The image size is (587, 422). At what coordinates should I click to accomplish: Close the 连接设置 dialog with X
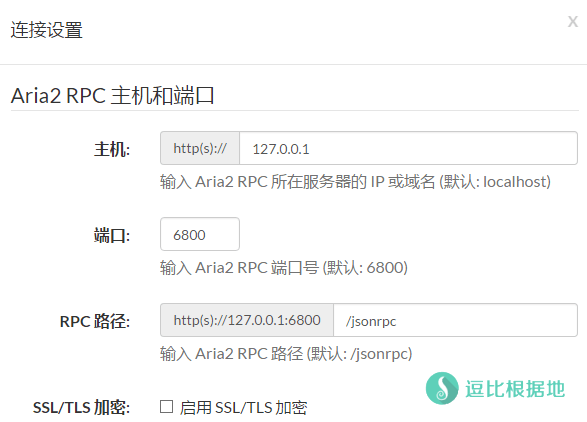pos(572,22)
